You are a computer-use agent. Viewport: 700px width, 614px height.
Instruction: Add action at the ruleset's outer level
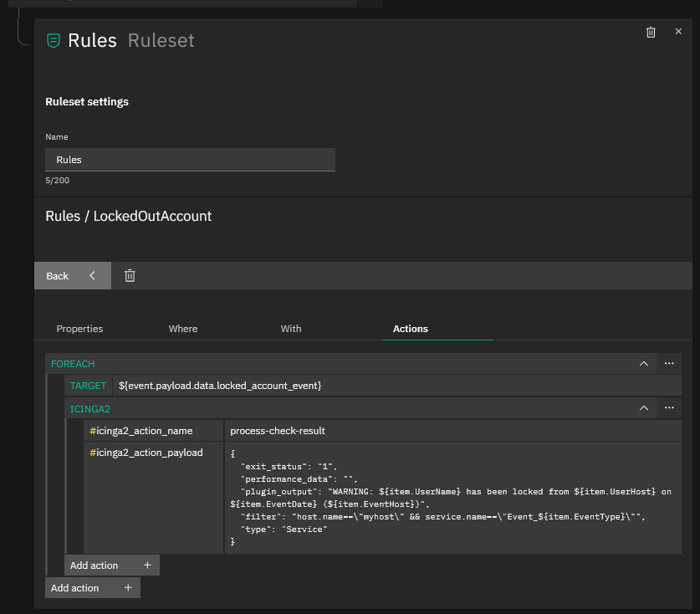coord(92,588)
